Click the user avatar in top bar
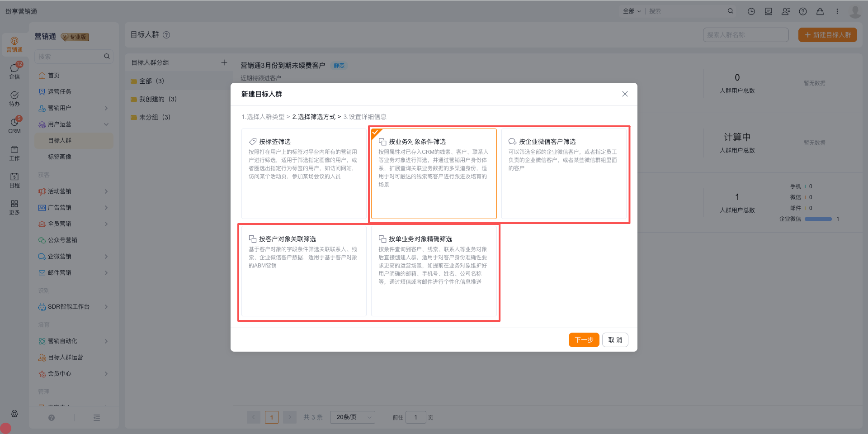This screenshot has width=868, height=434. click(x=855, y=11)
